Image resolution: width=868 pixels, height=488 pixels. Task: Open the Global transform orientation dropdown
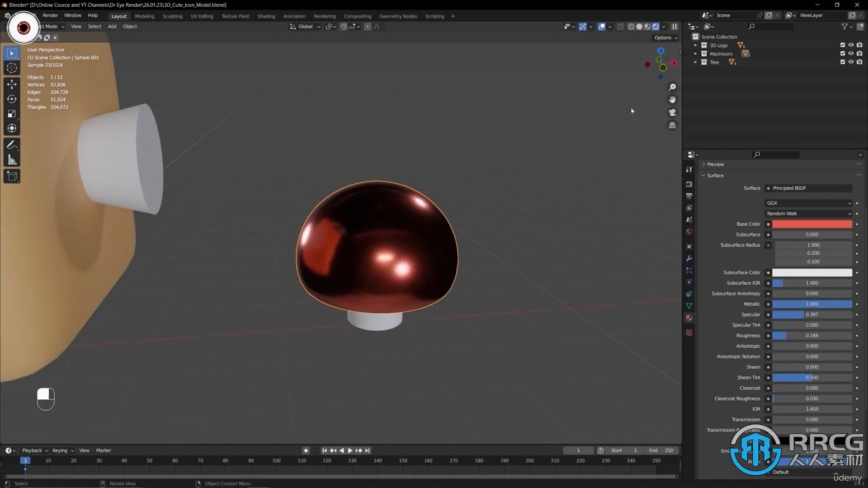(305, 26)
